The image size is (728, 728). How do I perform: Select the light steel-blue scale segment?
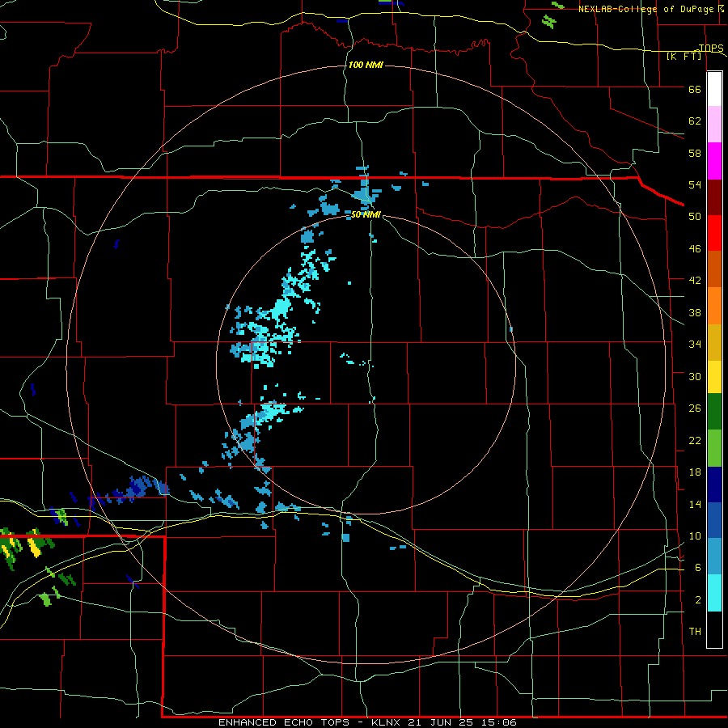714,557
